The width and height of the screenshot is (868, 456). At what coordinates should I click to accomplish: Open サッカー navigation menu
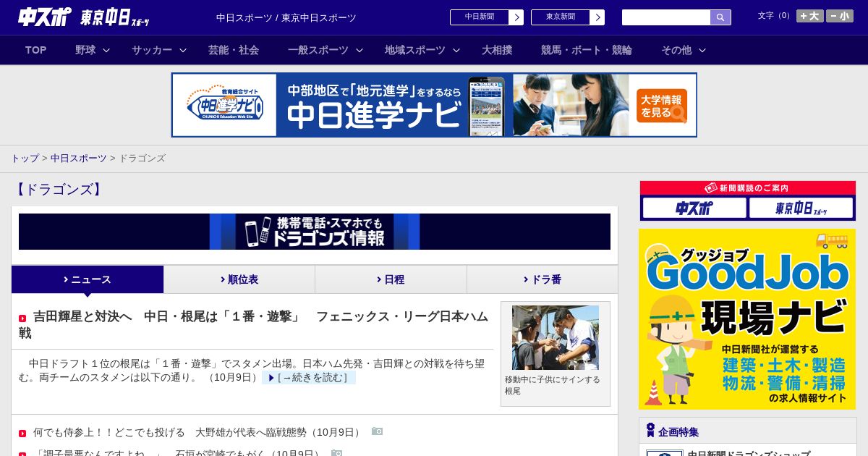(152, 50)
